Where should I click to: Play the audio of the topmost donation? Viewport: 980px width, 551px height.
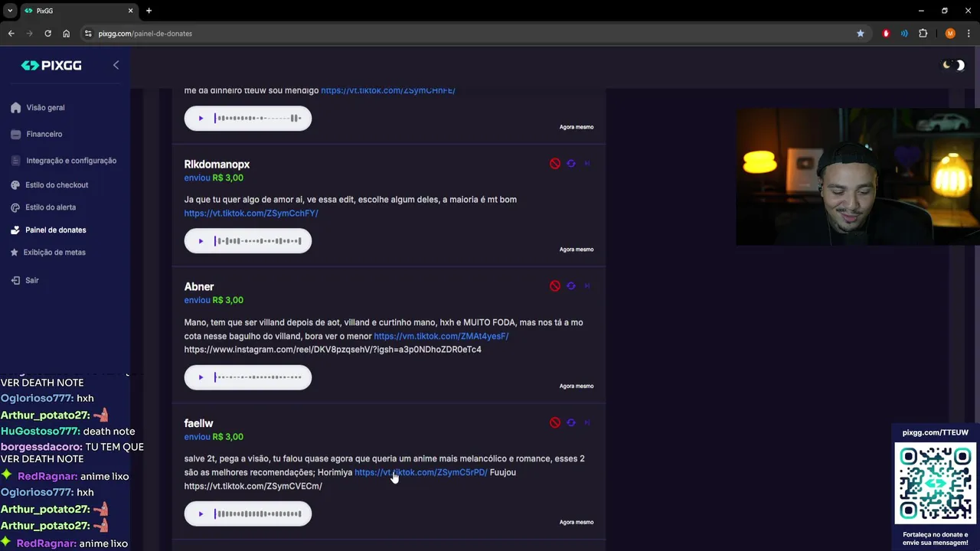201,118
